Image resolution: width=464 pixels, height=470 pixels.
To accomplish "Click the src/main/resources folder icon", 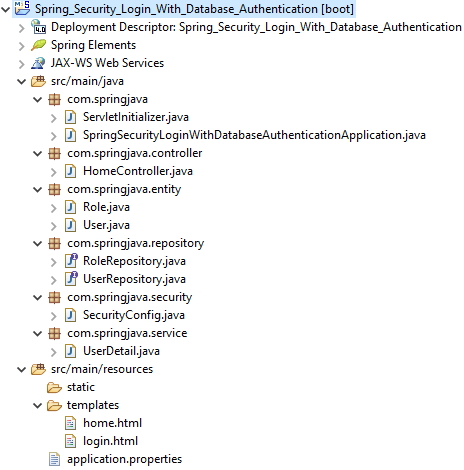I will [38, 369].
